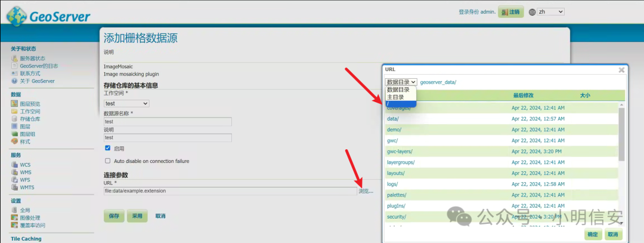This screenshot has width=644, height=243.
Task: Open 工作空间 in sidebar
Action: click(x=30, y=111)
